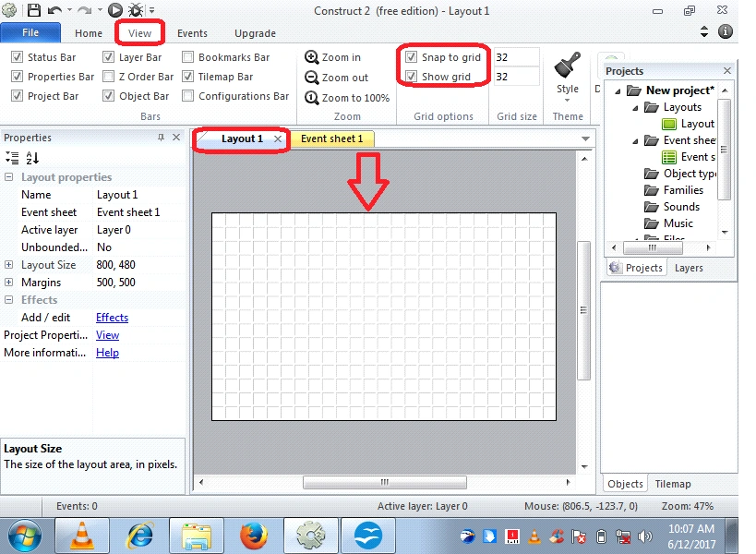Open the Families folder
Viewport: 756px width, 554px height.
[674, 190]
